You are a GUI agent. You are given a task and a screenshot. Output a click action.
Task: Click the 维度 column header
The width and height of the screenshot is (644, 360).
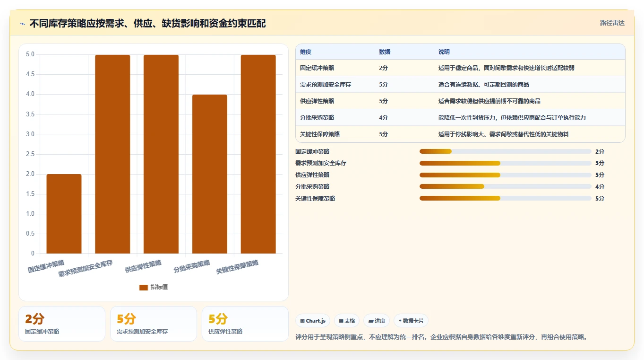point(306,52)
